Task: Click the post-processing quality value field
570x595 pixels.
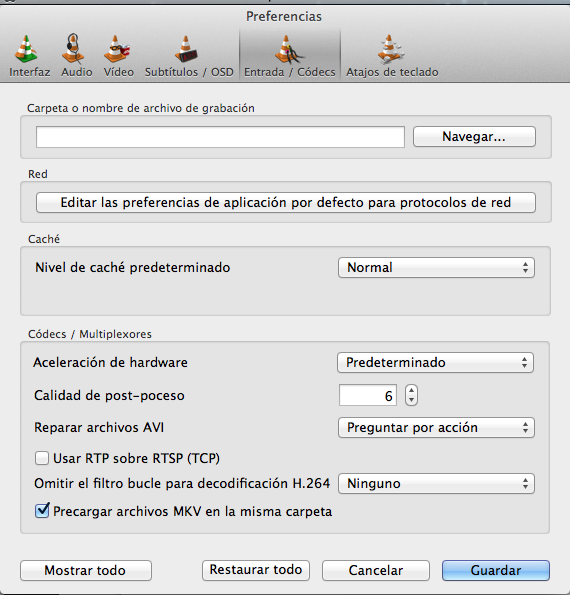Action: point(368,395)
